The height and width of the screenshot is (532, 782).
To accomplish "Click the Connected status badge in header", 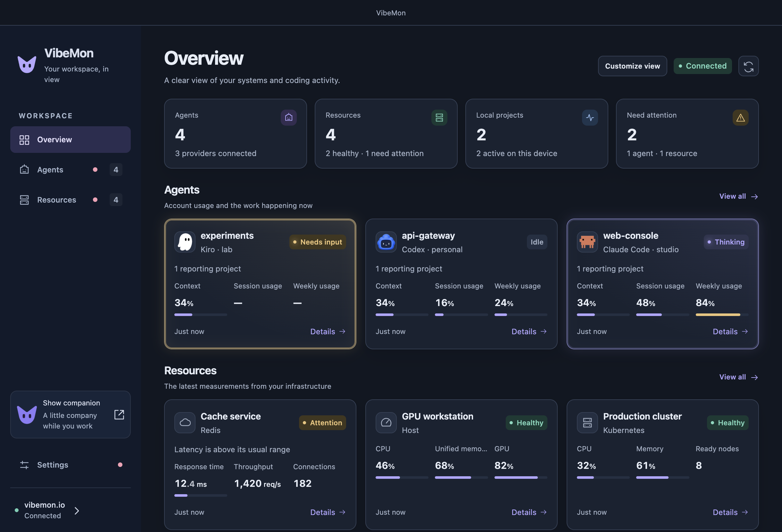I will coord(702,66).
